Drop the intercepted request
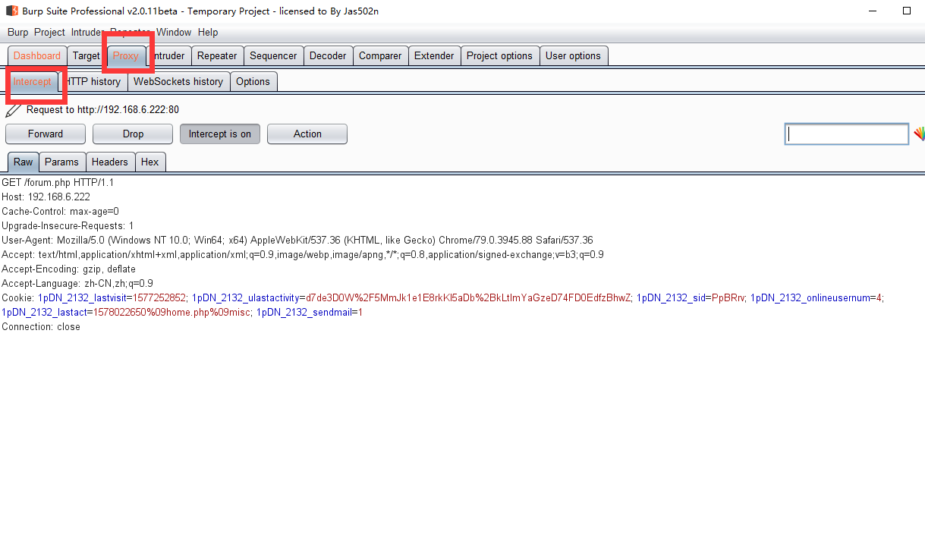The height and width of the screenshot is (560, 925). (133, 134)
